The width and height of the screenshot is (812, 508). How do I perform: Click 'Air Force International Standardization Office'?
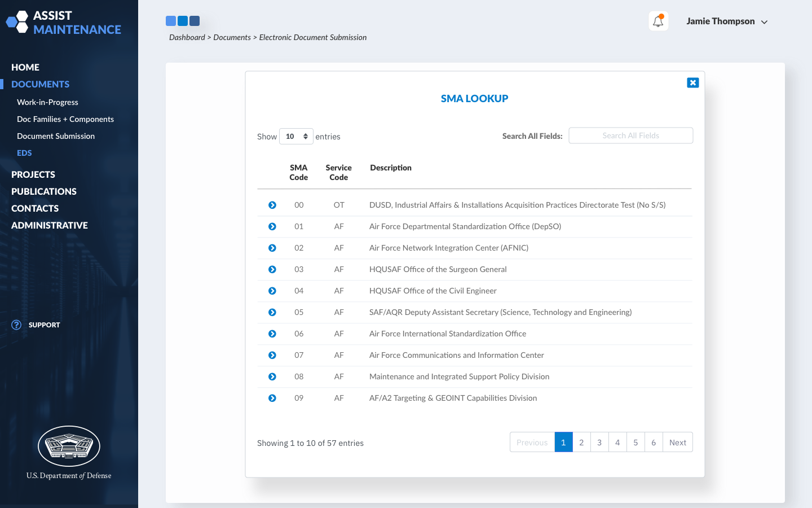click(448, 334)
